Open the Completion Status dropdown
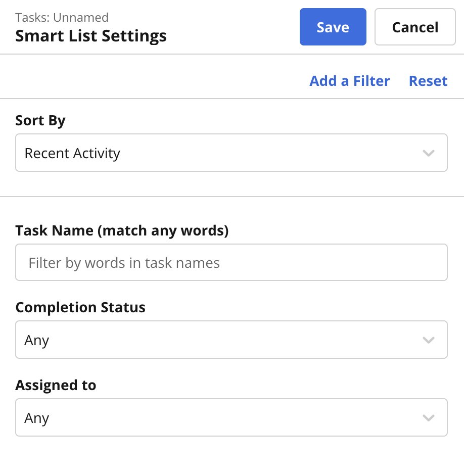Screen dimensions: 464x476 coord(231,340)
